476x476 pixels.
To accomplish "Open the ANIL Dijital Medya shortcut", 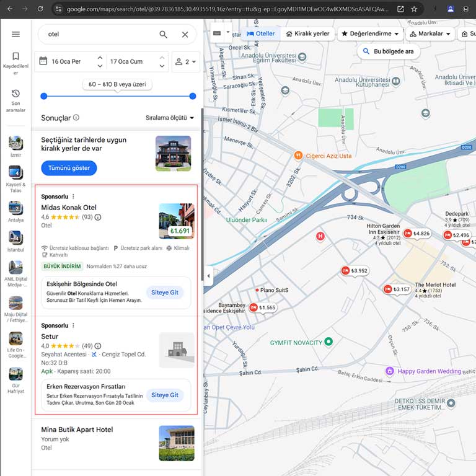I will (x=15, y=273).
